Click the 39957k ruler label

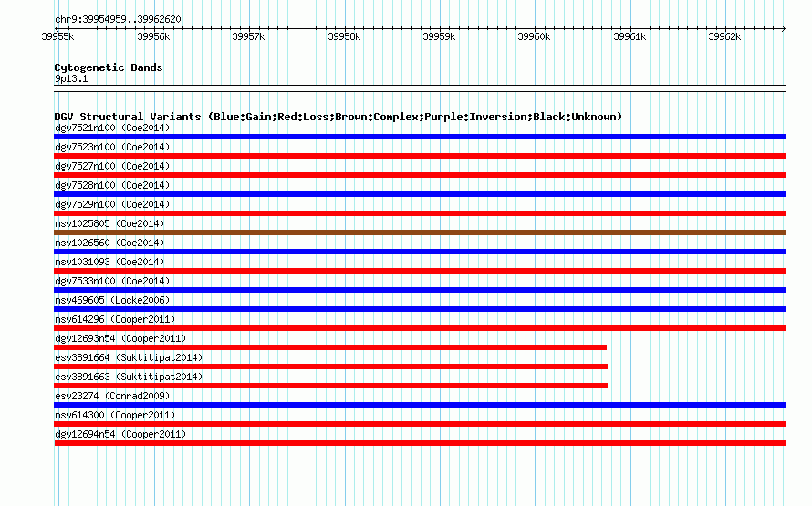(x=248, y=36)
